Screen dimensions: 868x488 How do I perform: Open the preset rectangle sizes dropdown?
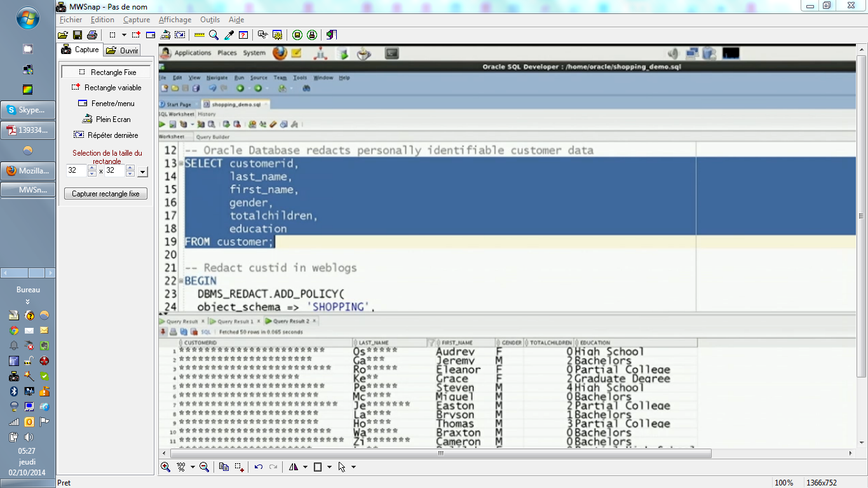pos(142,172)
